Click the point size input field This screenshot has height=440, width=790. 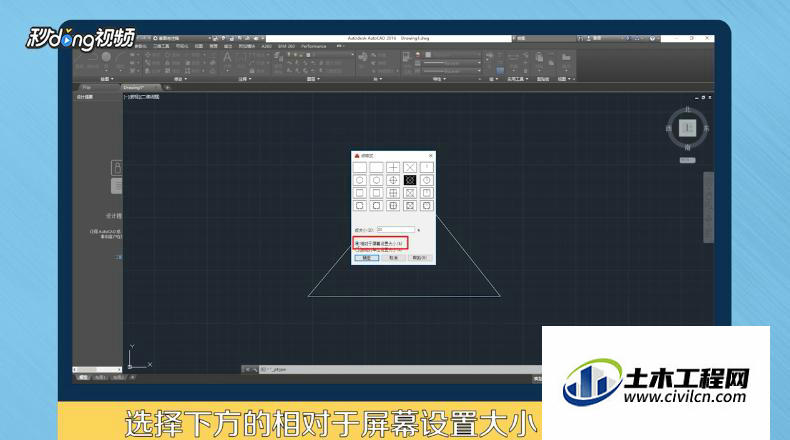click(x=396, y=230)
